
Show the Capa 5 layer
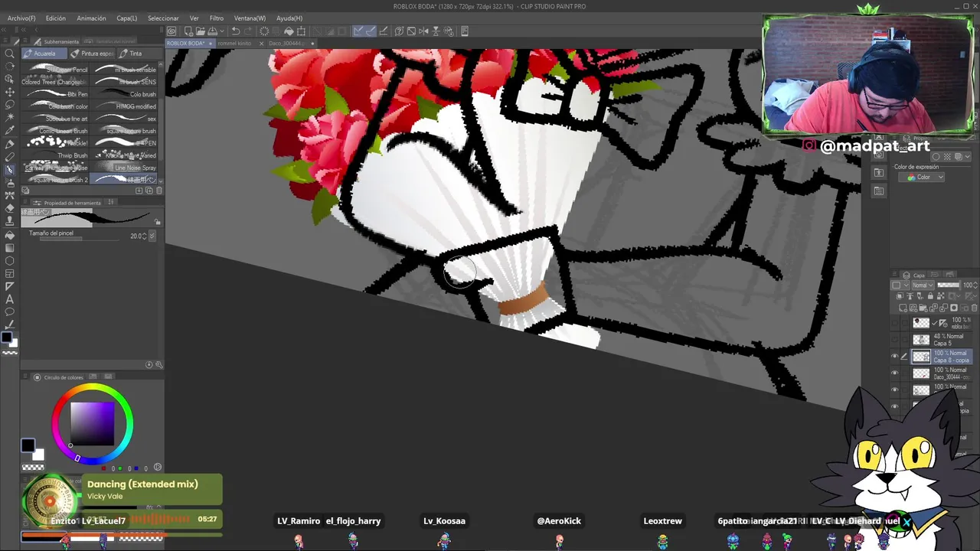point(894,339)
